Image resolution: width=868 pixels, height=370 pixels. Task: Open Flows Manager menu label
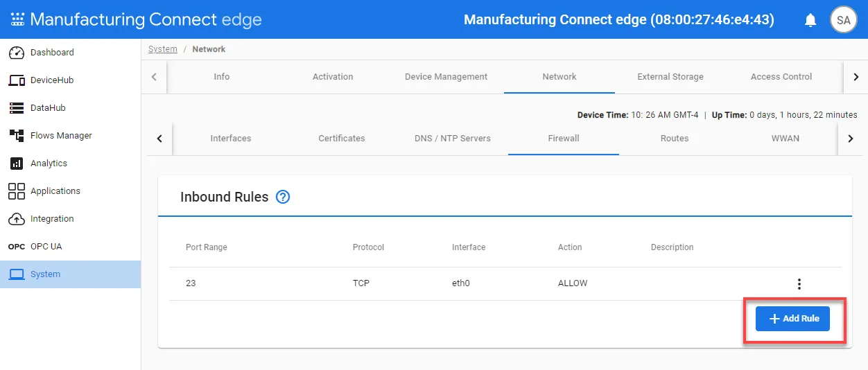[61, 136]
